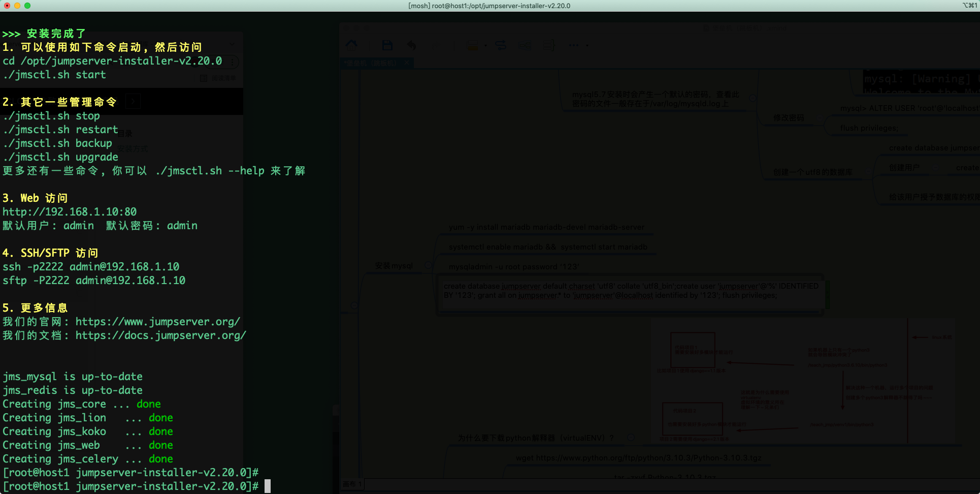Select the 'mysqladmin -u root password' topic
The height and width of the screenshot is (494, 980).
tap(514, 267)
